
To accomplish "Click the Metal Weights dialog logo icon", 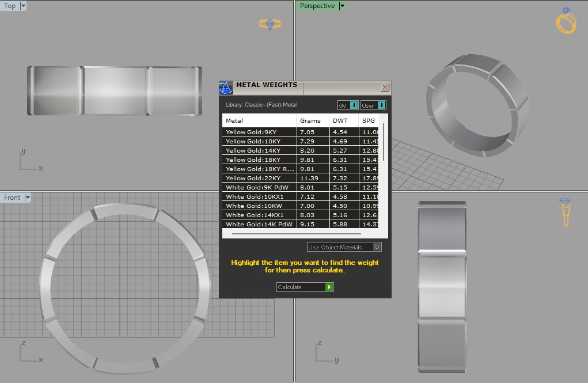I will click(x=225, y=88).
